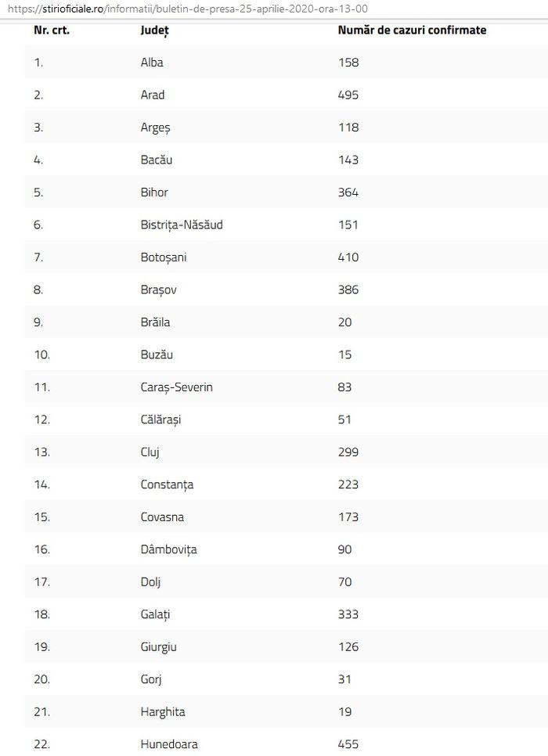Screen dimensions: 548x756
Task: Select the Bistrița-Năsăud county name
Action: pyautogui.click(x=182, y=225)
